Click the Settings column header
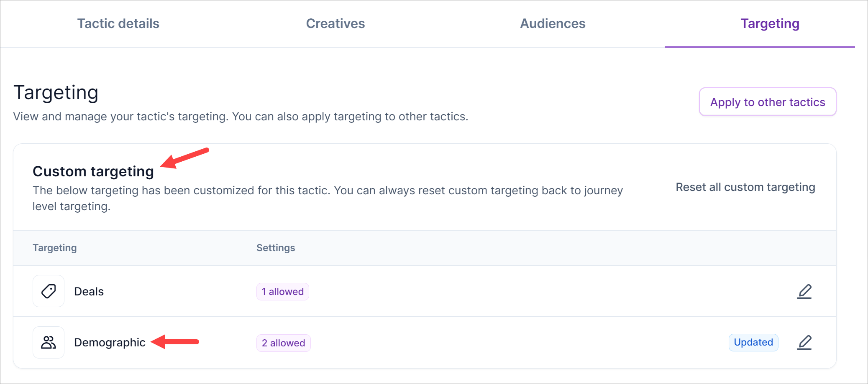868x384 pixels. [x=276, y=248]
